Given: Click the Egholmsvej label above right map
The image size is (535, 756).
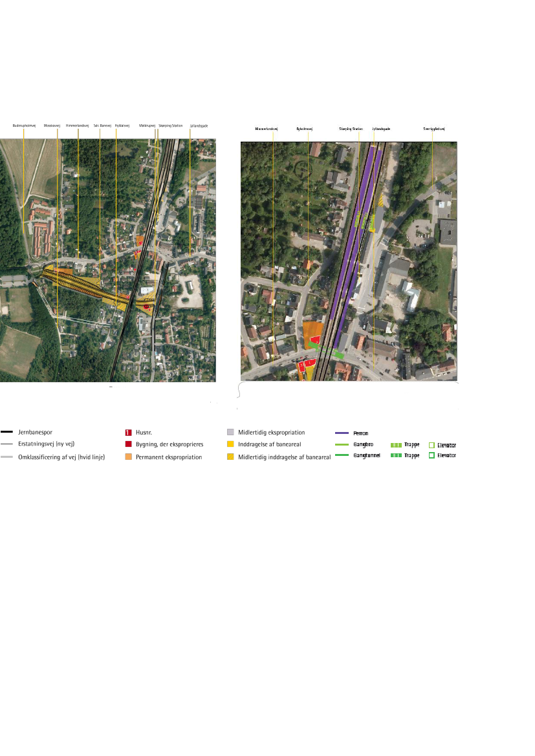Looking at the screenshot, I should 304,129.
